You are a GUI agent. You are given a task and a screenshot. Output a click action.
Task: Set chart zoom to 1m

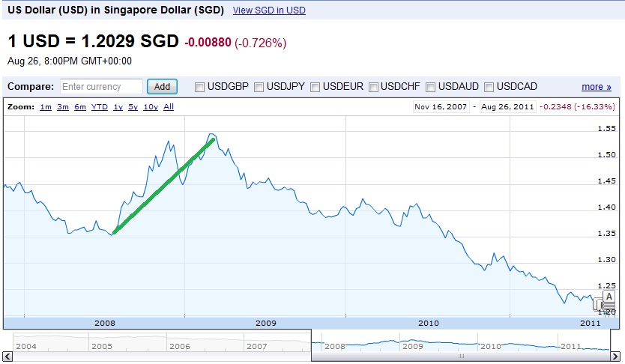46,107
